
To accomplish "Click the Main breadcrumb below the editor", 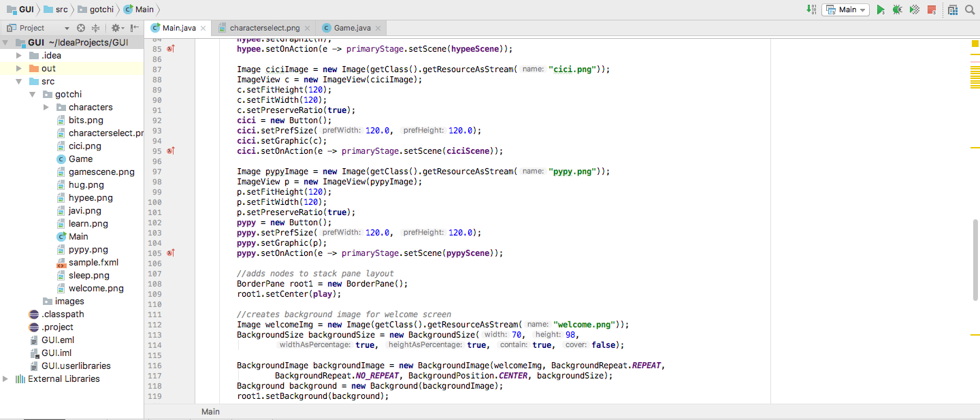I will [x=210, y=412].
